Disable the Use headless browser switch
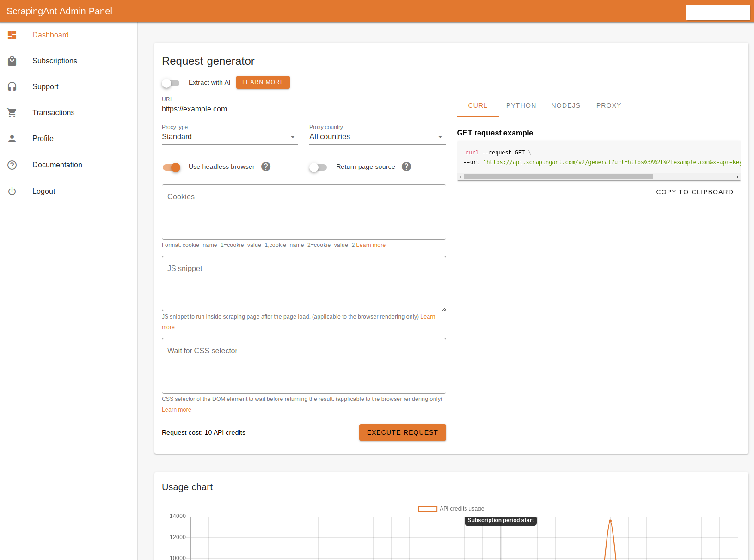 (171, 167)
